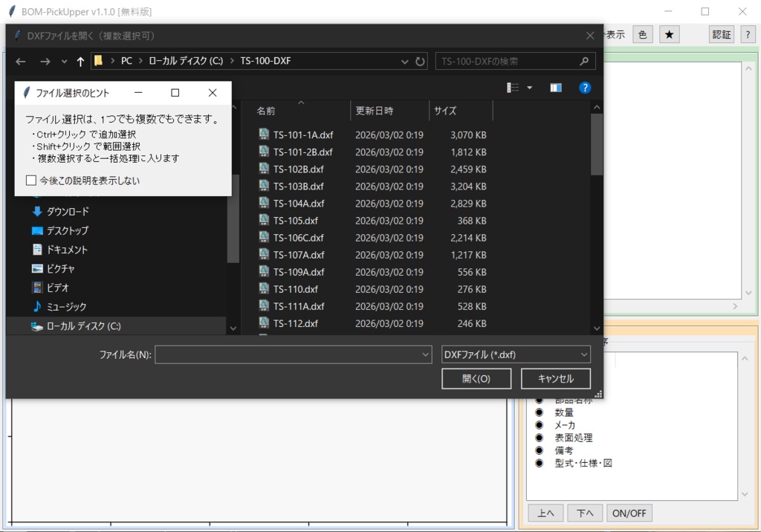761x532 pixels.
Task: Select the TS-102B.dxf file icon
Action: tap(264, 168)
